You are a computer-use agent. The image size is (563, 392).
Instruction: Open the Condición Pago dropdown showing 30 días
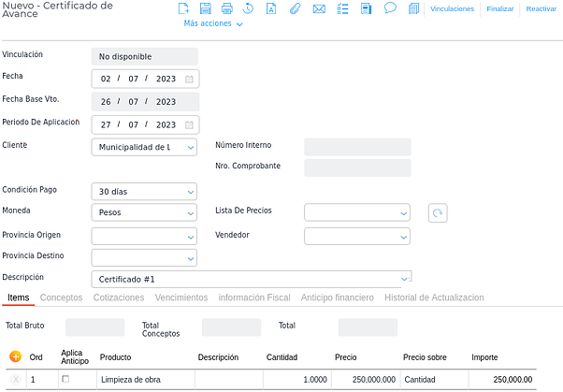pos(144,191)
